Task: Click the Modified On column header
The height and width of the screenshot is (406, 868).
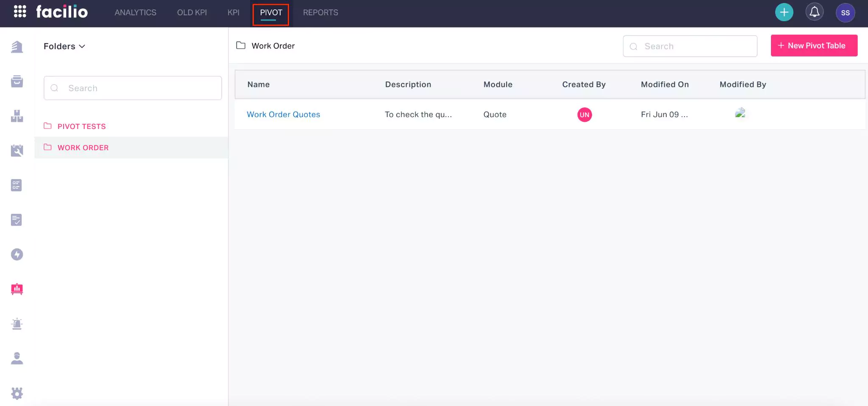Action: point(665,84)
